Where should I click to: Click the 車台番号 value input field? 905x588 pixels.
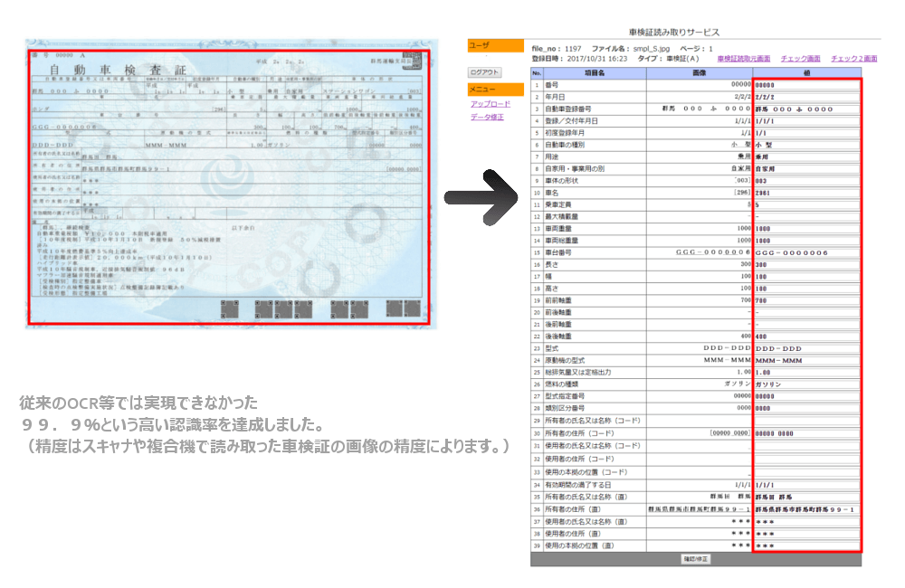click(x=805, y=253)
